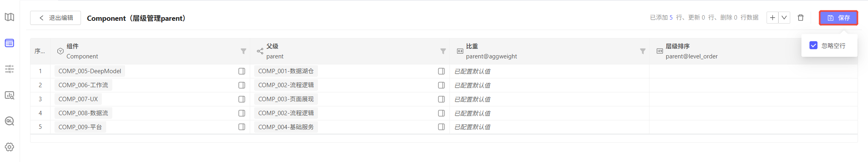
Task: Open side panel icon for COMP_003-页面展现 parent
Action: [441, 99]
